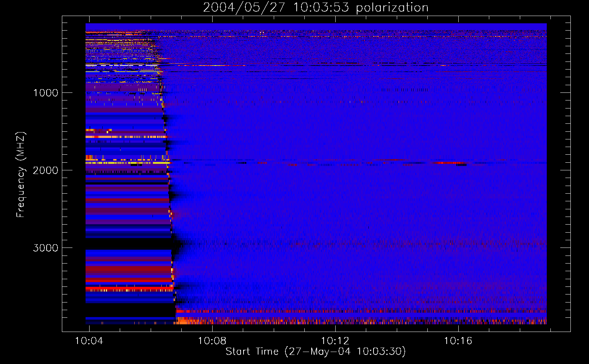Image resolution: width=589 pixels, height=364 pixels.
Task: Click the 1000 frequency tick label
Action: [46, 93]
